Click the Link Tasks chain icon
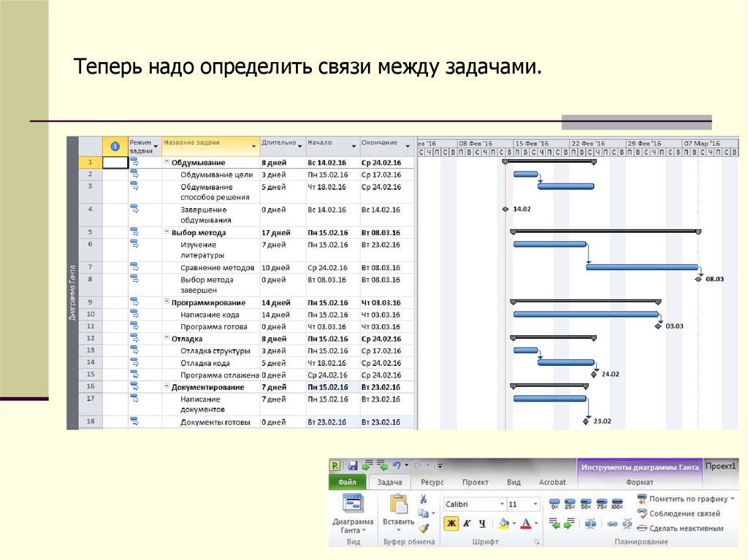748x560 pixels. 611,523
